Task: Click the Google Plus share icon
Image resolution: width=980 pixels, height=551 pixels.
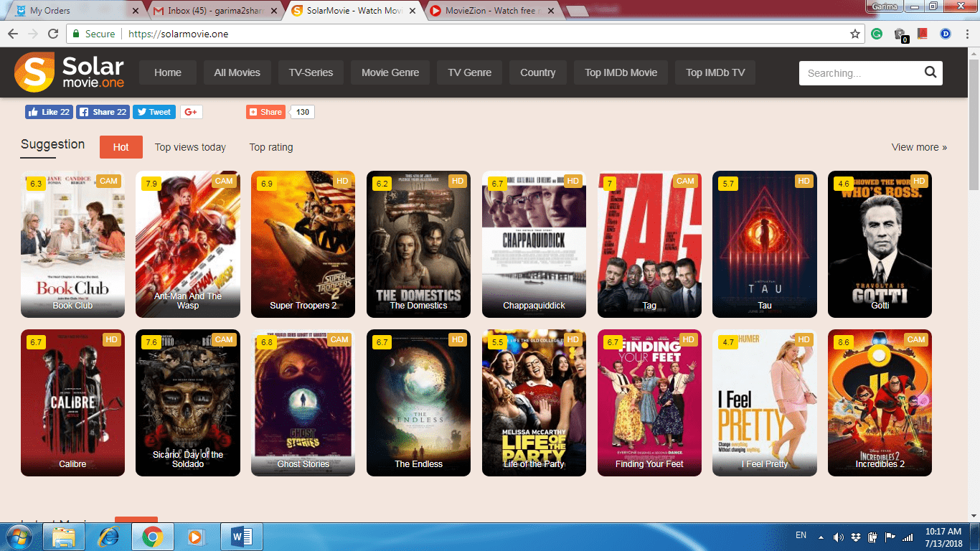Action: (191, 112)
